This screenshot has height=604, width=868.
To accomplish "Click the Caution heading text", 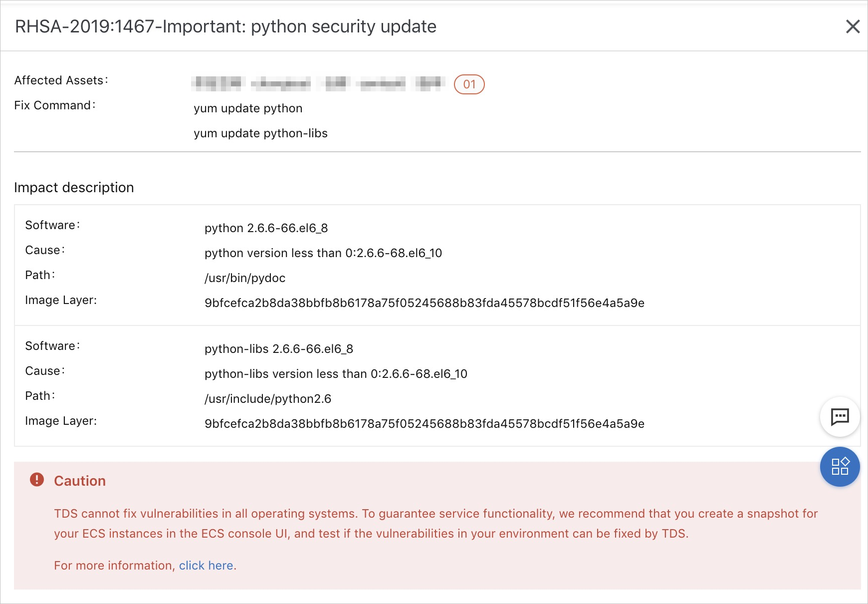I will 80,481.
